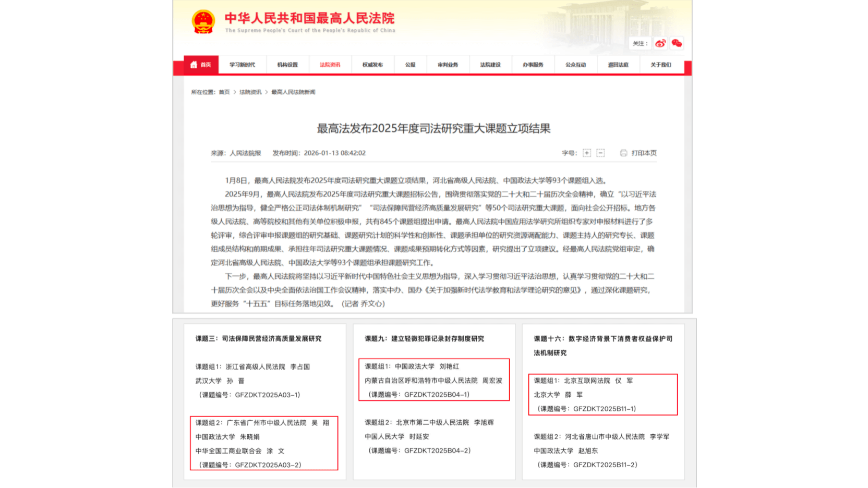Click the font size increase icon
Screen dimensions: 868x488
click(x=586, y=153)
